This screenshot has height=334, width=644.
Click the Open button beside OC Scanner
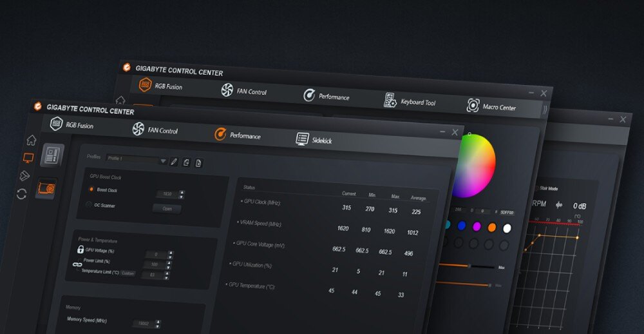click(x=167, y=208)
